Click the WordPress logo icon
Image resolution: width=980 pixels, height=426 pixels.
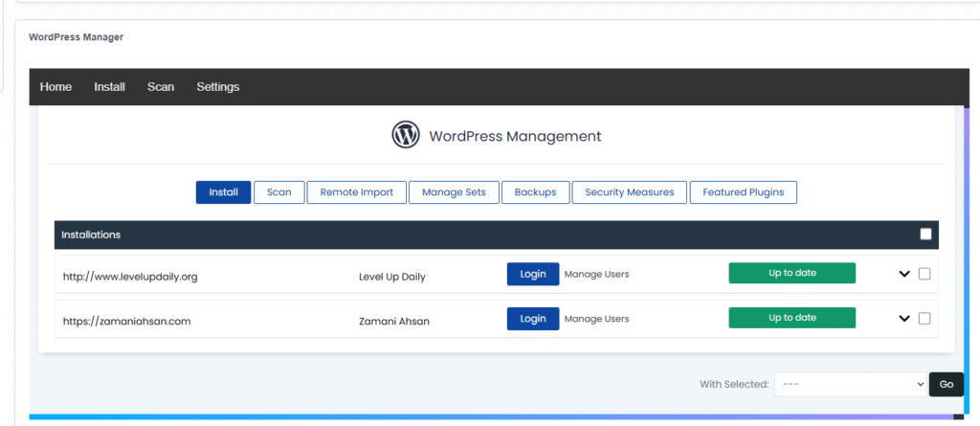pyautogui.click(x=406, y=134)
